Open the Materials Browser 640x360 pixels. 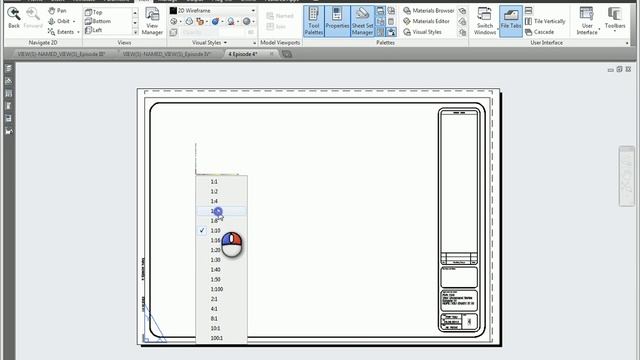pos(428,11)
